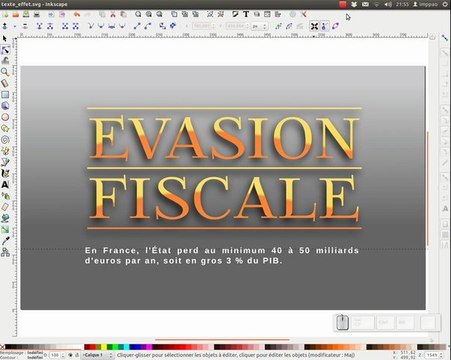The image size is (451, 360).
Task: Click the Export bitmap icon
Action: (62, 14)
